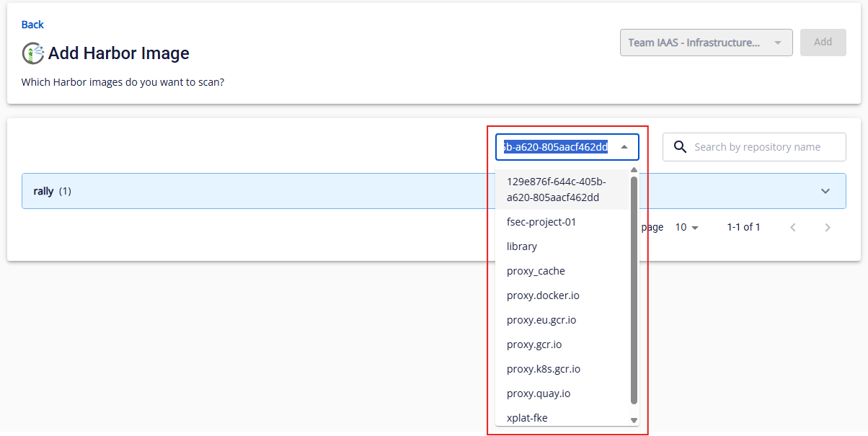
Task: Focus the Search by repository name field
Action: [x=764, y=147]
